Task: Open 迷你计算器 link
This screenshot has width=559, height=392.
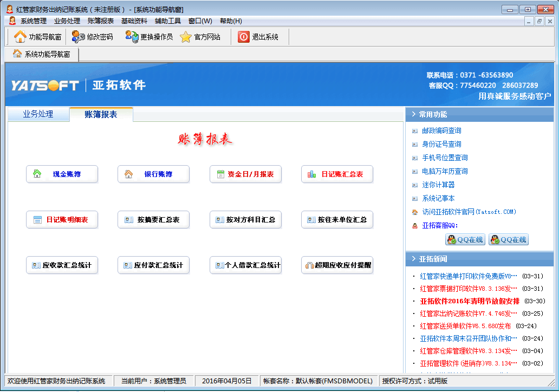Action: tap(438, 185)
